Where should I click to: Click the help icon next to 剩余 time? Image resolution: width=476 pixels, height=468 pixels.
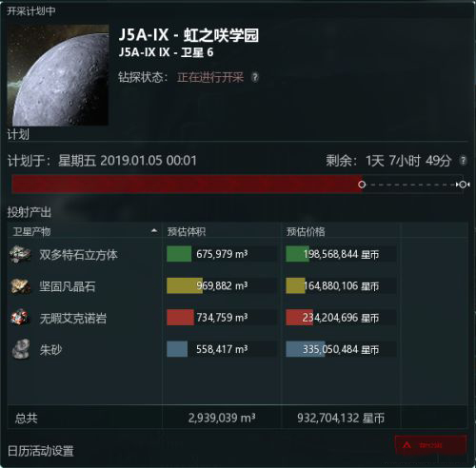click(464, 161)
